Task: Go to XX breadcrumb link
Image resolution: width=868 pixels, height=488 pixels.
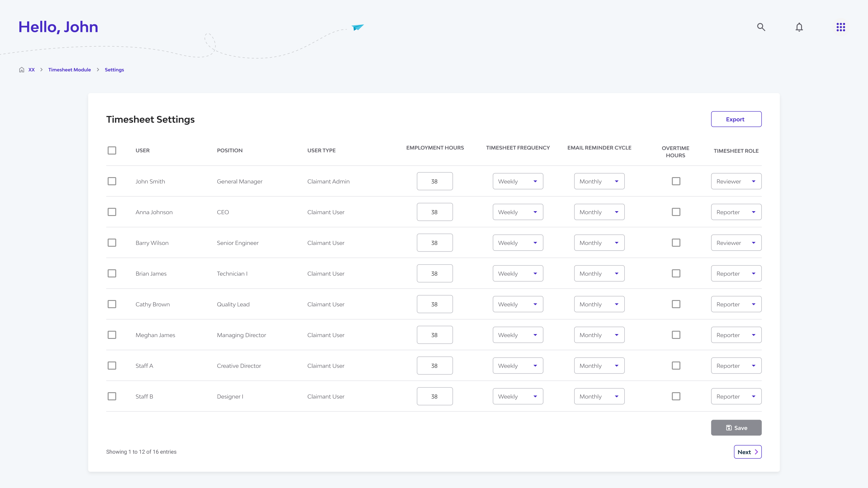Action: (x=31, y=70)
